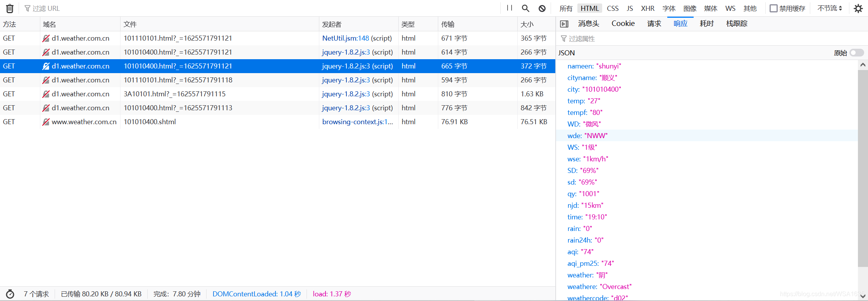Click the 过滤 URL input field
The height and width of the screenshot is (301, 868).
click(260, 8)
